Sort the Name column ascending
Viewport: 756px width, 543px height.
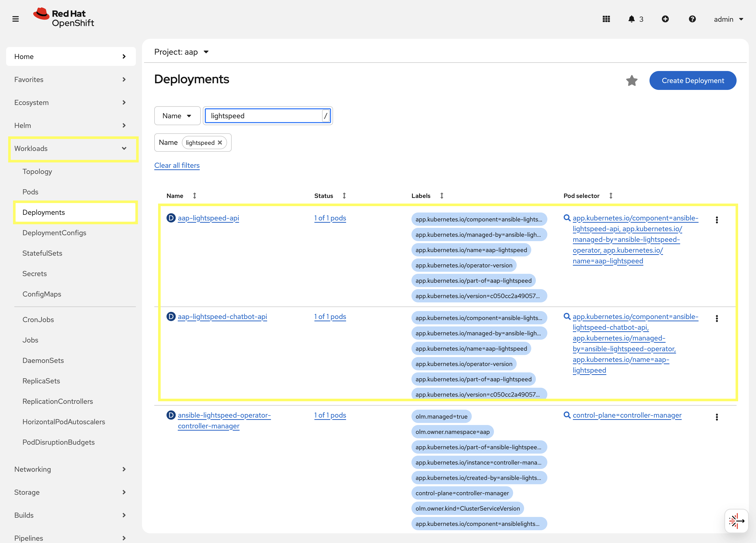click(x=195, y=196)
